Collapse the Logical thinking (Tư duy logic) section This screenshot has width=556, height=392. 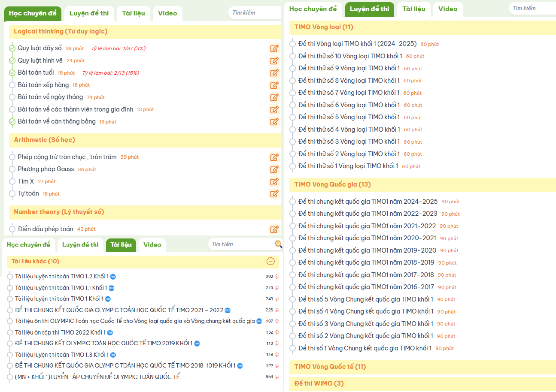(x=145, y=32)
